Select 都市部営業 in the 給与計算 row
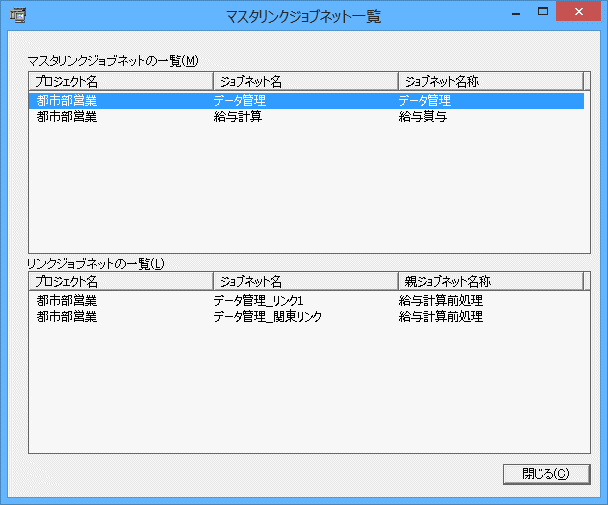The height and width of the screenshot is (505, 608). click(67, 116)
